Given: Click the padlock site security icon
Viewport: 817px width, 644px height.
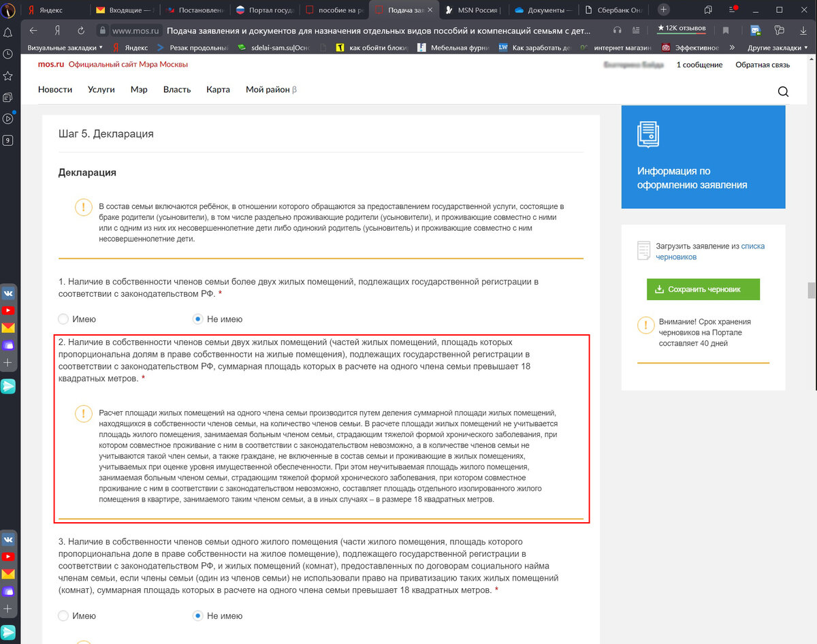Looking at the screenshot, I should click(x=102, y=31).
